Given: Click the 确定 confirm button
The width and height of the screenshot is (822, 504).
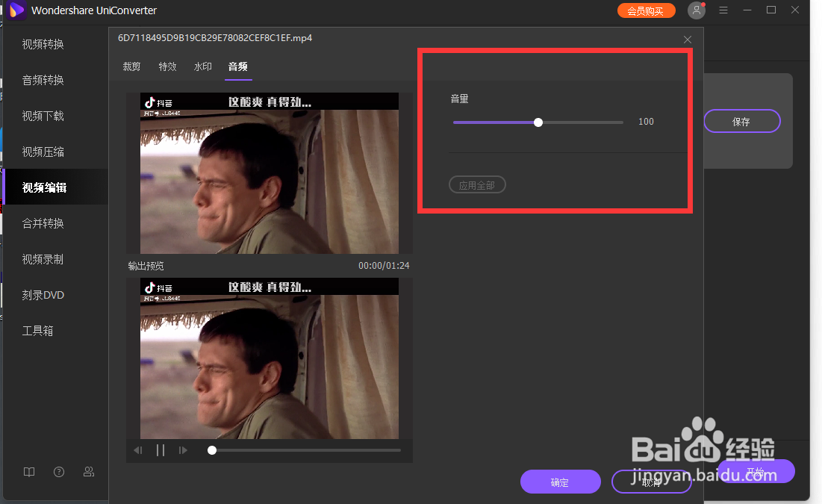Looking at the screenshot, I should pos(560,482).
